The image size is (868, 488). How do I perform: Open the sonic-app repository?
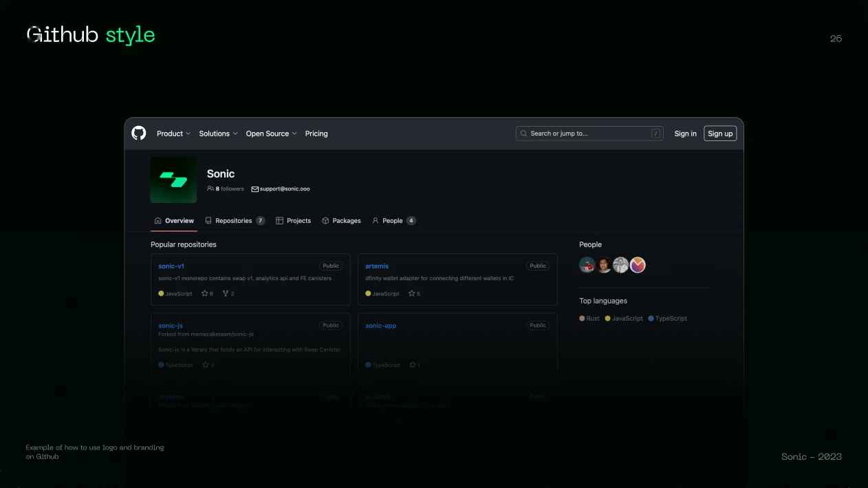click(381, 326)
